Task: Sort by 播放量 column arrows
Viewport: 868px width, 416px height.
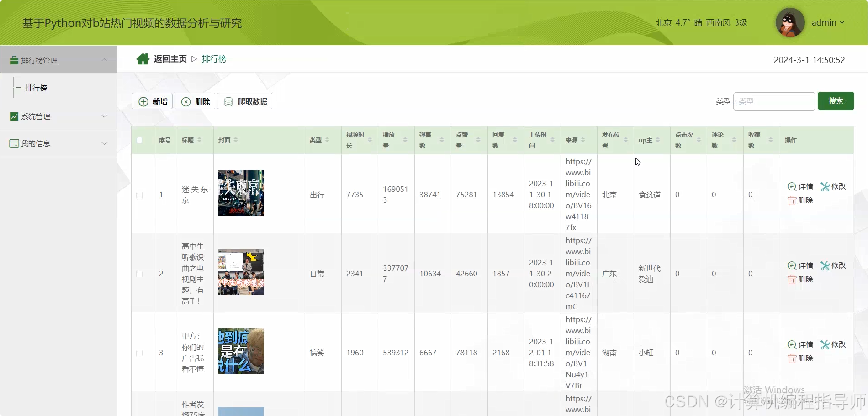Action: click(405, 140)
